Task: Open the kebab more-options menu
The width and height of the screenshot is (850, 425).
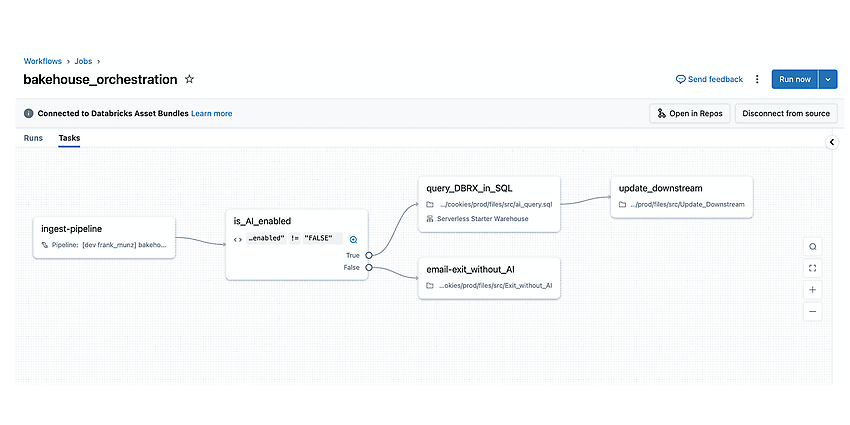Action: [x=757, y=79]
